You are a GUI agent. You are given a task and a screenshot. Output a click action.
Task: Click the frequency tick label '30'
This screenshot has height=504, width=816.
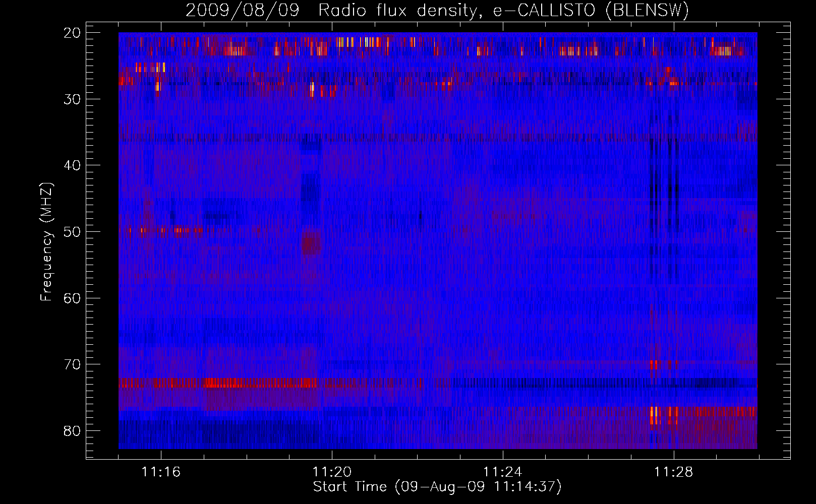click(73, 99)
